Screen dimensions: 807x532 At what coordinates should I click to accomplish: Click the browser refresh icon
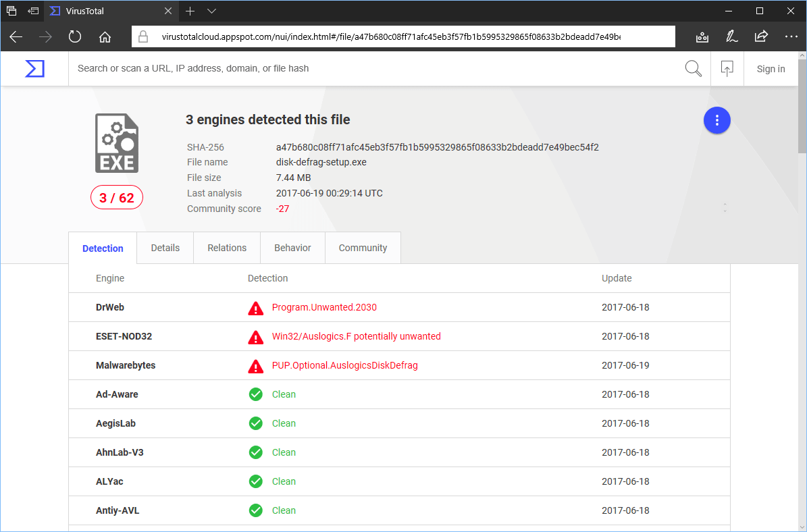pyautogui.click(x=74, y=36)
